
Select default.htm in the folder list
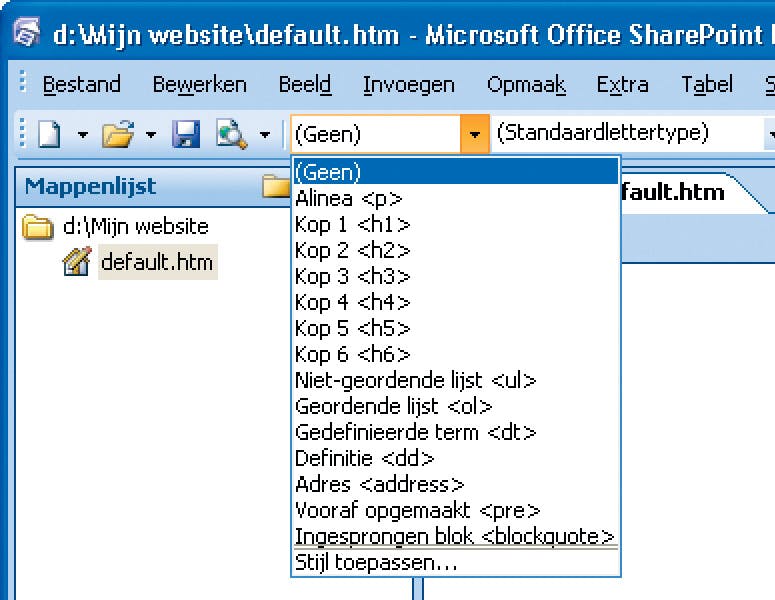[157, 263]
